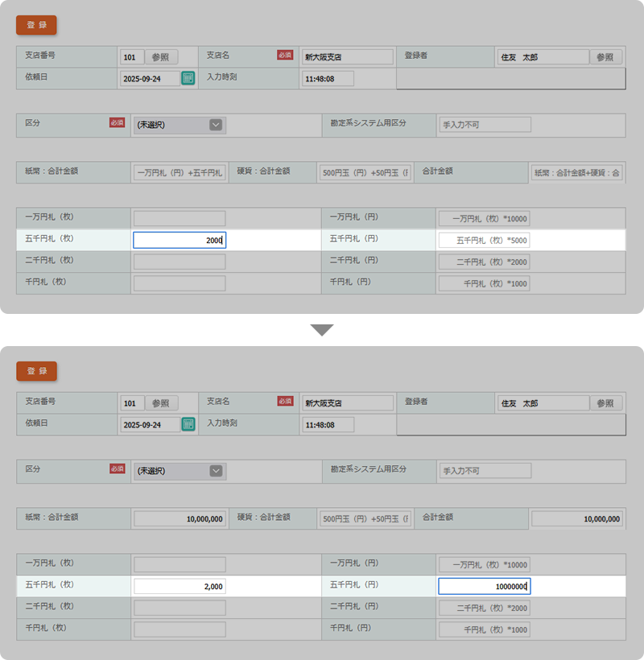Viewport: 644px width, 660px height.
Task: Click the 五千円札（枚） field showing 2,000
Action: pyautogui.click(x=179, y=587)
